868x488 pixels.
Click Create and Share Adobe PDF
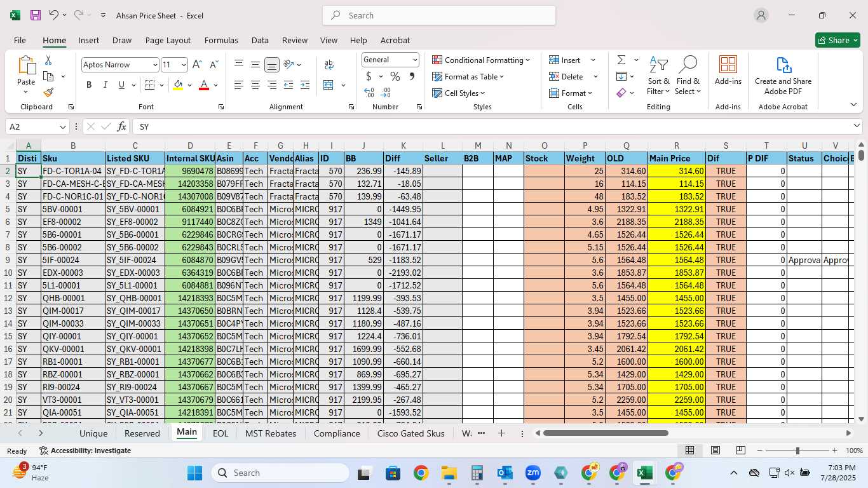(783, 75)
